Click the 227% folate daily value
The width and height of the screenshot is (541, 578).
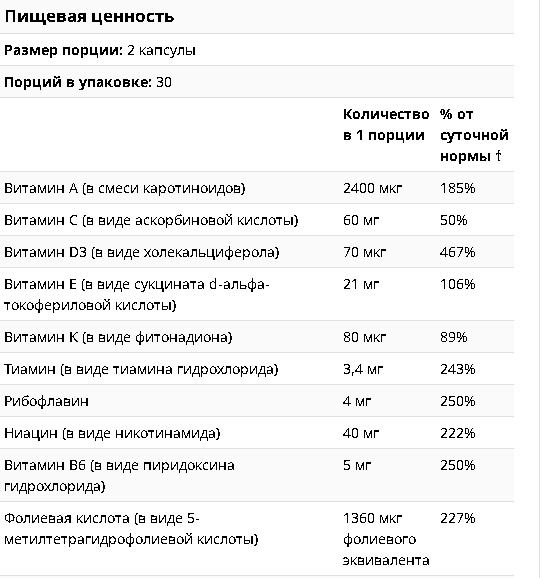pyautogui.click(x=457, y=518)
